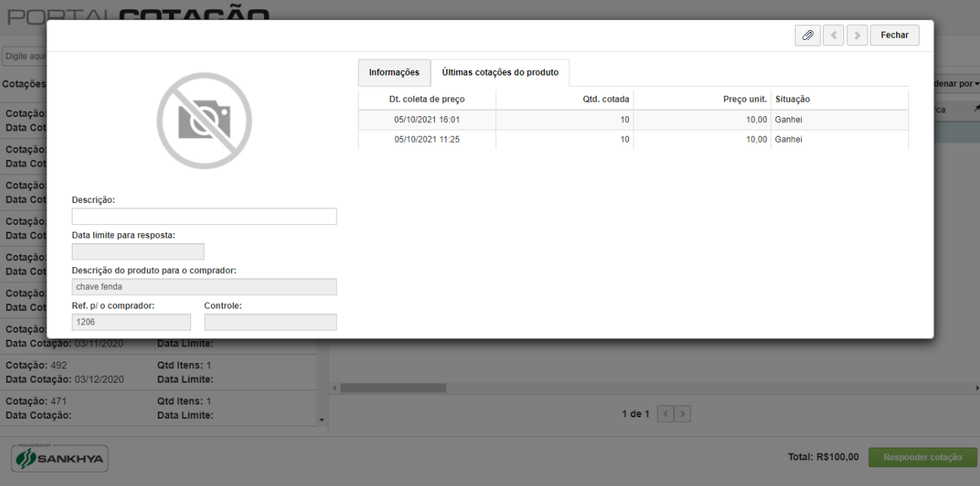Image resolution: width=980 pixels, height=486 pixels.
Task: Select the 05/10/2021 16:01 quotation row
Action: (x=633, y=120)
